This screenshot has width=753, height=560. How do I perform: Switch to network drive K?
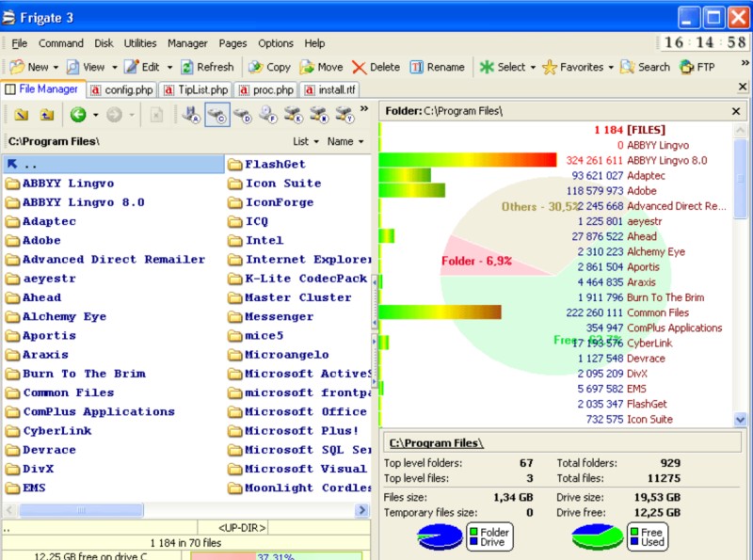(293, 115)
